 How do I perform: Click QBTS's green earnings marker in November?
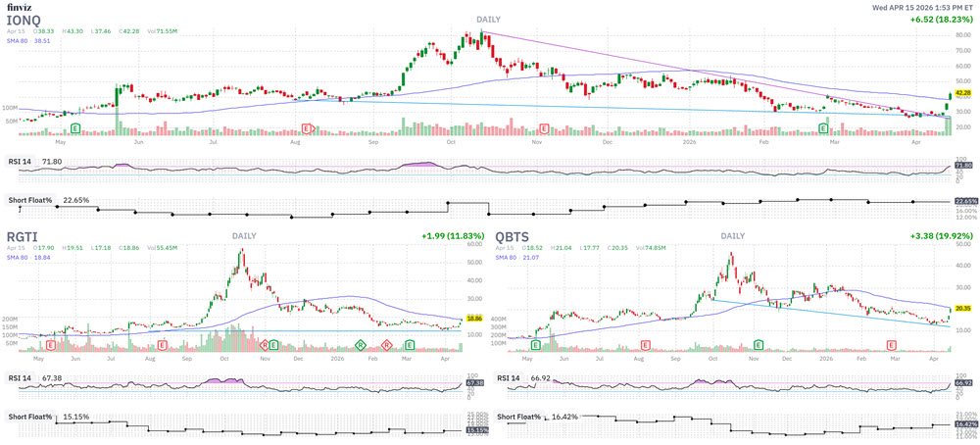click(760, 345)
